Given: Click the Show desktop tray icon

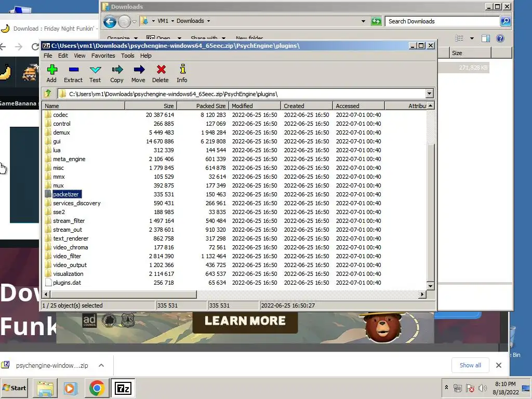Looking at the screenshot, I should click(x=527, y=388).
